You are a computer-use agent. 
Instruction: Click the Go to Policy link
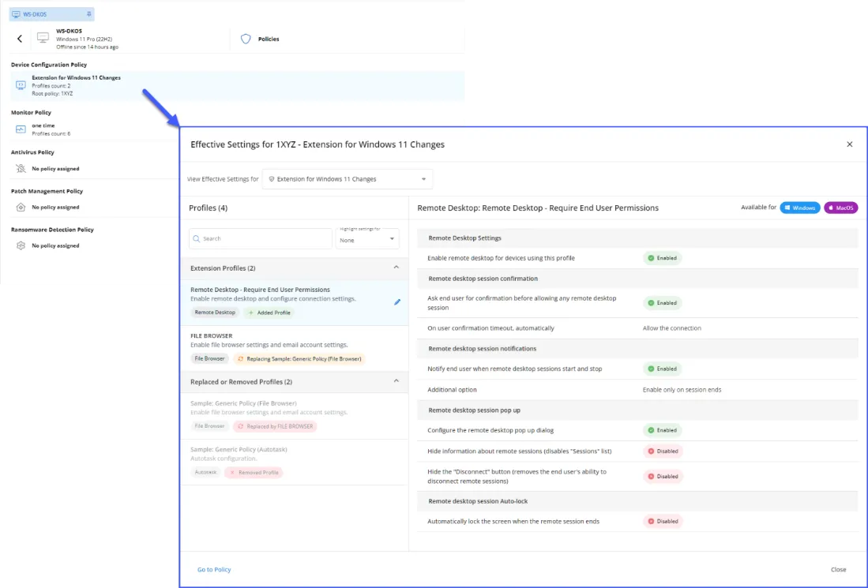pos(214,569)
